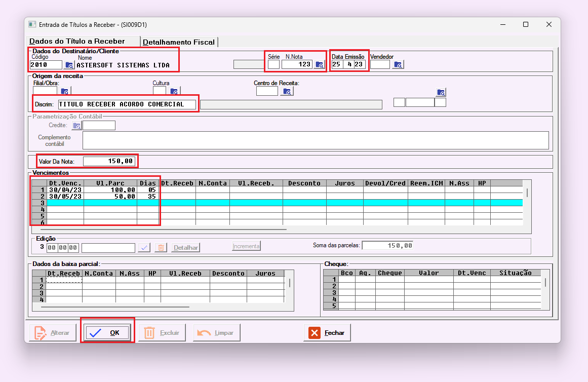Click the Credite account lookup icon
The width and height of the screenshot is (588, 382).
pyautogui.click(x=76, y=126)
